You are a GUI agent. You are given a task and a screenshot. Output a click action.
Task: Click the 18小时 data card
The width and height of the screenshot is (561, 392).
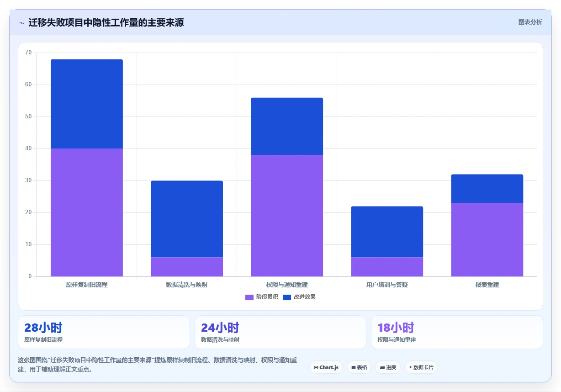(457, 332)
